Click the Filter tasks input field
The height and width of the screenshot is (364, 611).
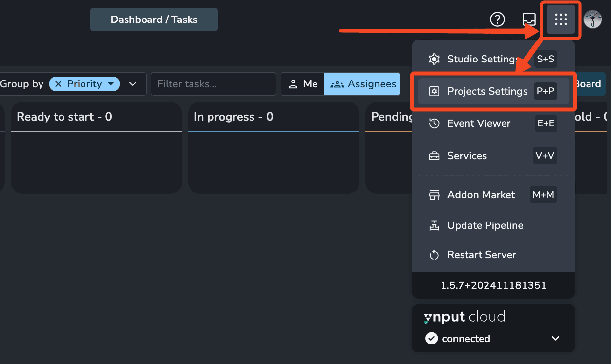pos(213,83)
